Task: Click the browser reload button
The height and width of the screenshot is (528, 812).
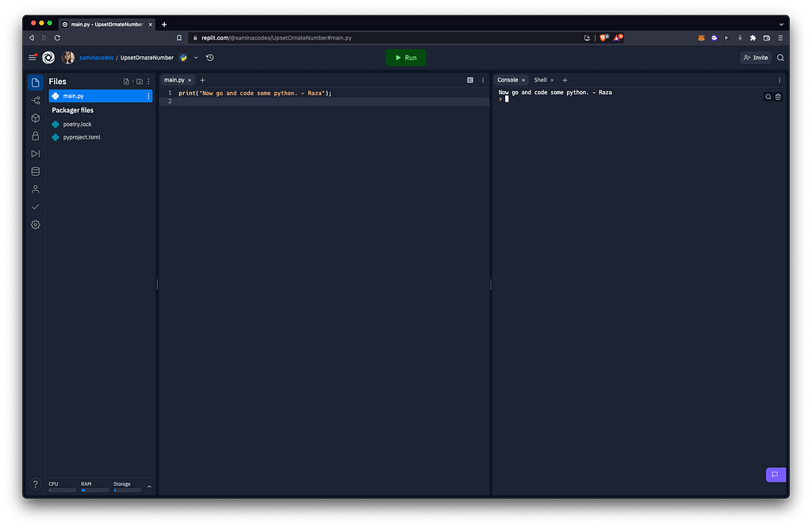Action: pyautogui.click(x=57, y=38)
